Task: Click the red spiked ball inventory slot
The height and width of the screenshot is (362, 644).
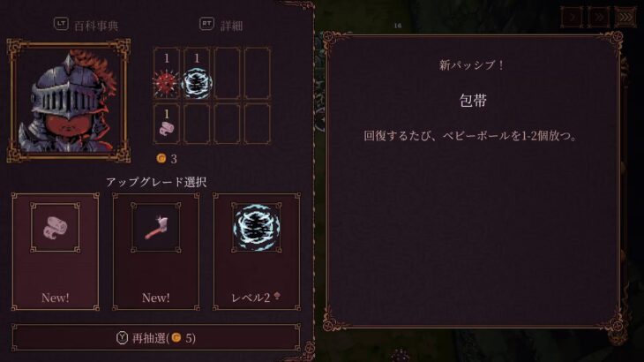Action: pyautogui.click(x=167, y=73)
